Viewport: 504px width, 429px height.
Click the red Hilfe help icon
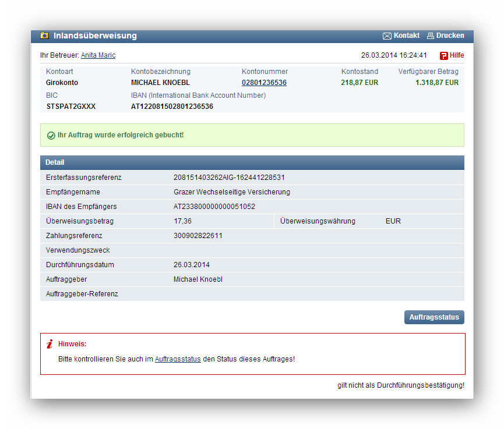tap(444, 56)
